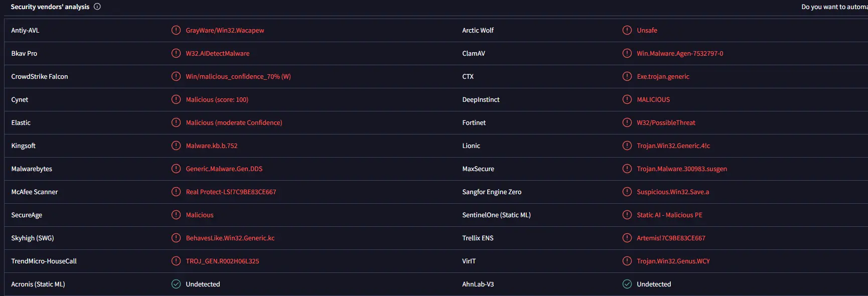Click the red alert icon for Antiy-AVL
The width and height of the screenshot is (868, 296).
(176, 30)
